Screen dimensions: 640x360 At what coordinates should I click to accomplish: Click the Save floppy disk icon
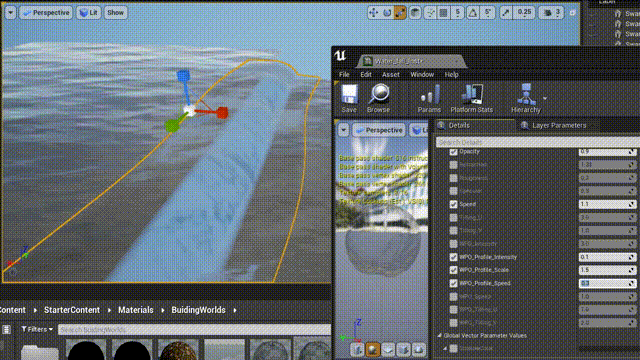coord(349,94)
